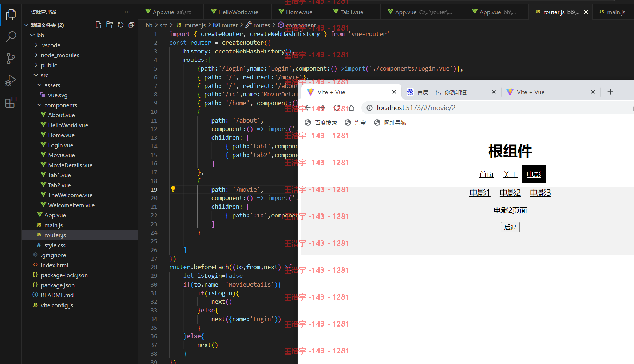Expand the node_modules folder
This screenshot has width=634, height=364.
pyautogui.click(x=36, y=55)
